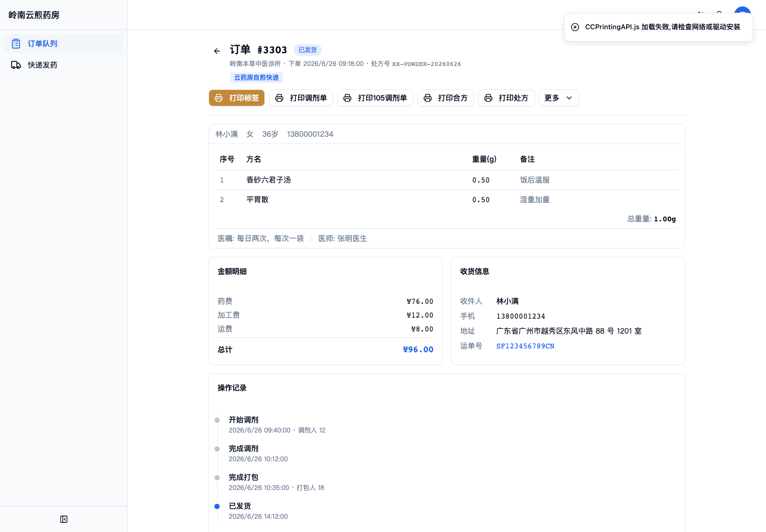
Task: Click the printer icon in 打印调剂单
Action: [279, 98]
